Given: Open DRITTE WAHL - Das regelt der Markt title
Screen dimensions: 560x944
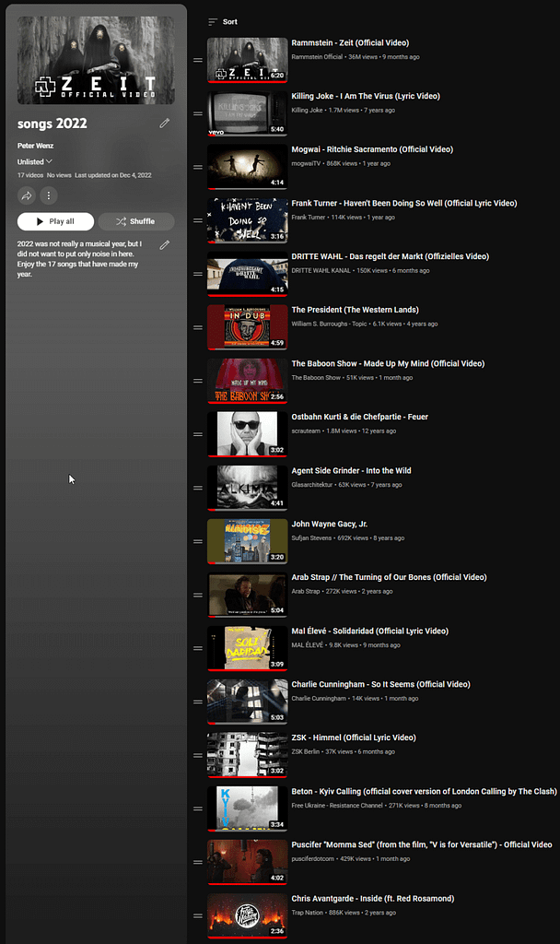Looking at the screenshot, I should [391, 256].
